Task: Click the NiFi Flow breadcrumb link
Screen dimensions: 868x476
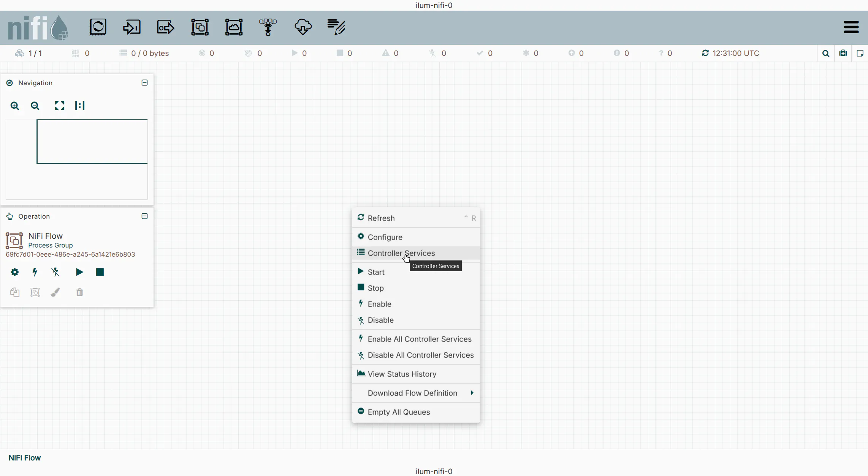Action: point(25,458)
